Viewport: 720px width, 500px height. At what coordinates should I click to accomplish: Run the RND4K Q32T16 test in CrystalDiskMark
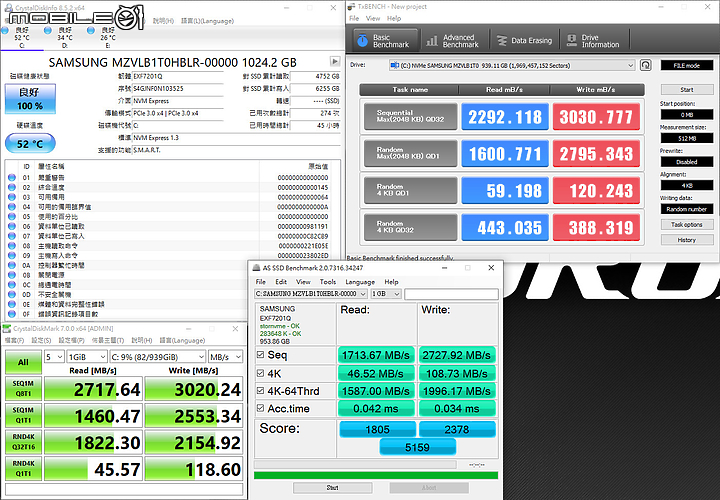click(x=23, y=442)
